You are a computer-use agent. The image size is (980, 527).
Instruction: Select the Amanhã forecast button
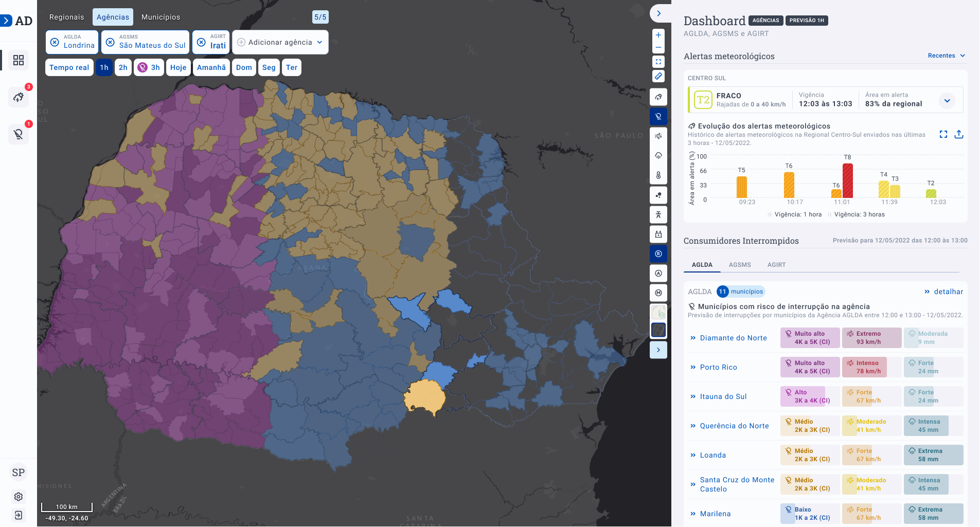[x=211, y=67]
